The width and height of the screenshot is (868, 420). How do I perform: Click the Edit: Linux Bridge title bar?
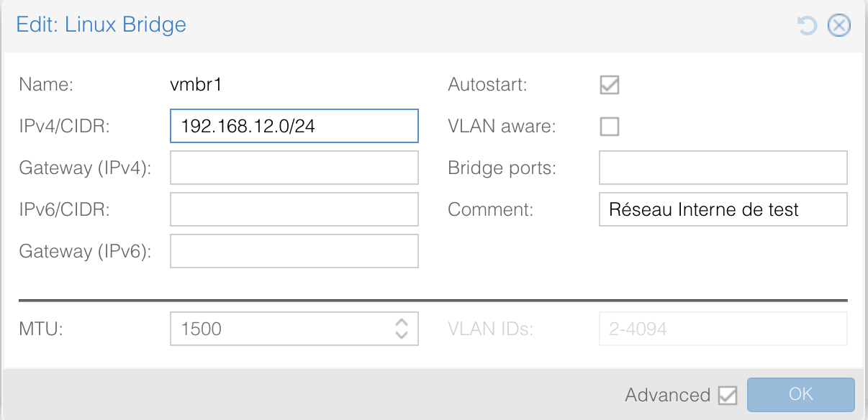tap(432, 26)
